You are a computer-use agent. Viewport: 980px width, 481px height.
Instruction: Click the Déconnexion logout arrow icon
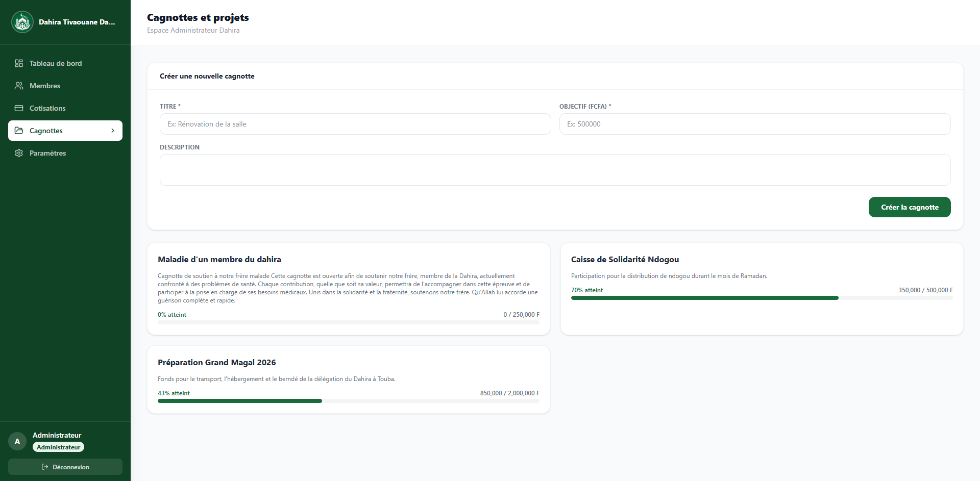click(x=45, y=467)
